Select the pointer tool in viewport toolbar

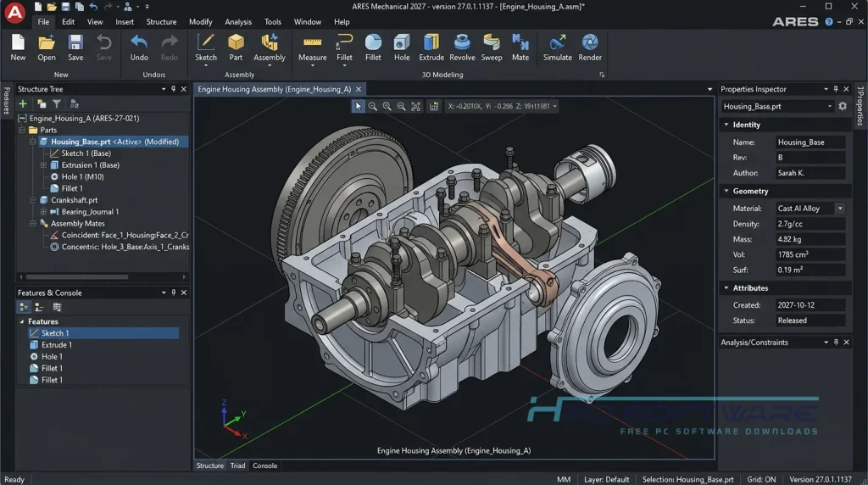point(359,106)
